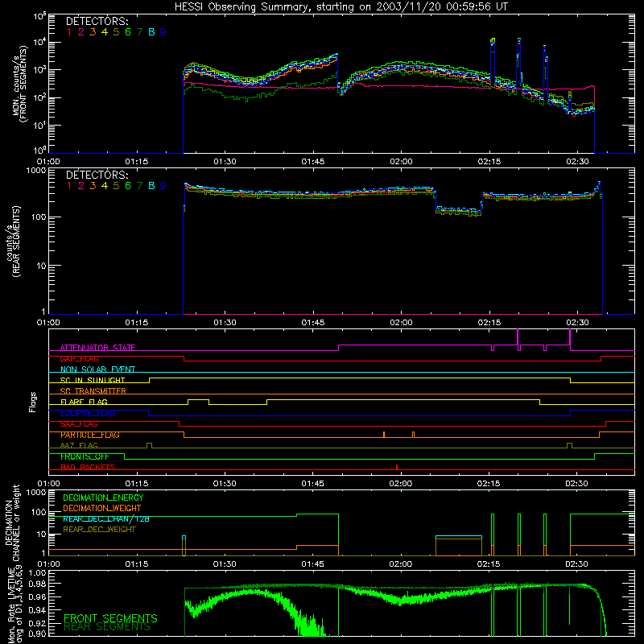
Task: Click 02:15 tick under the flags plot
Action: 489,484
